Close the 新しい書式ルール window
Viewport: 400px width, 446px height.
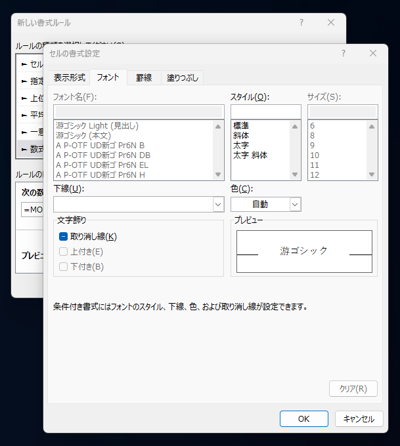[x=331, y=23]
